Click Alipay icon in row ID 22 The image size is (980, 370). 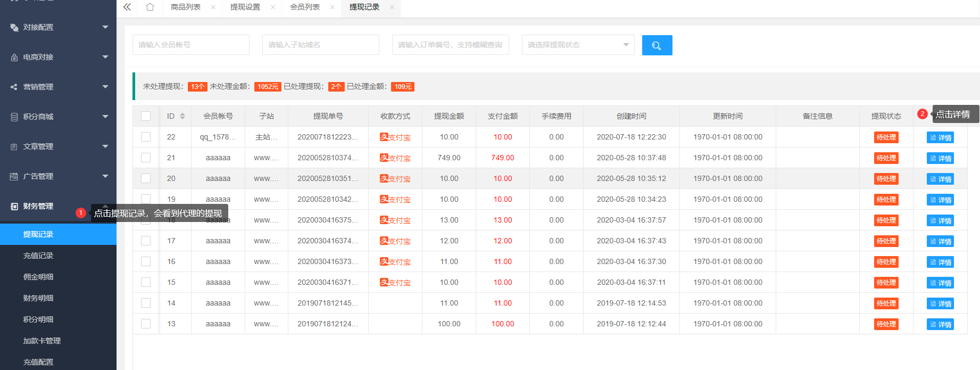384,137
